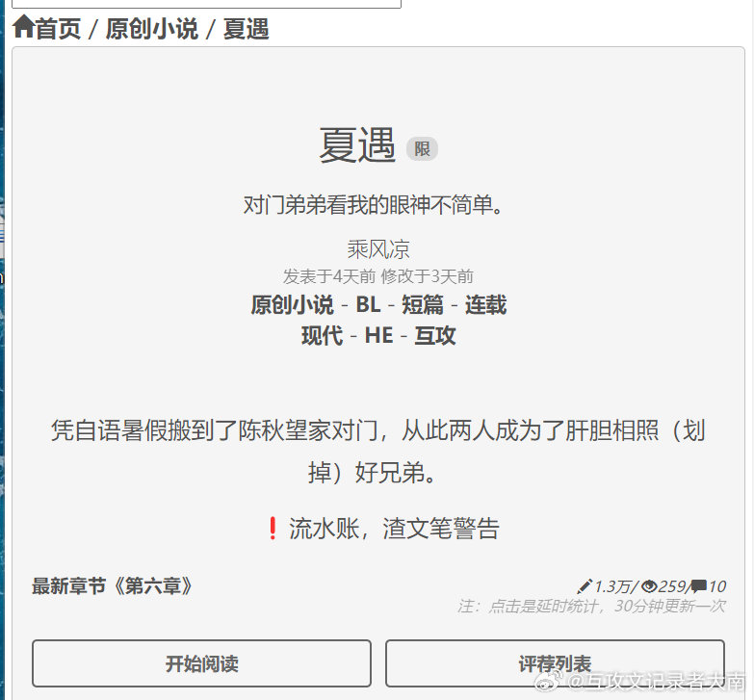Click the home icon in breadcrumb
754x700 pixels.
click(23, 27)
